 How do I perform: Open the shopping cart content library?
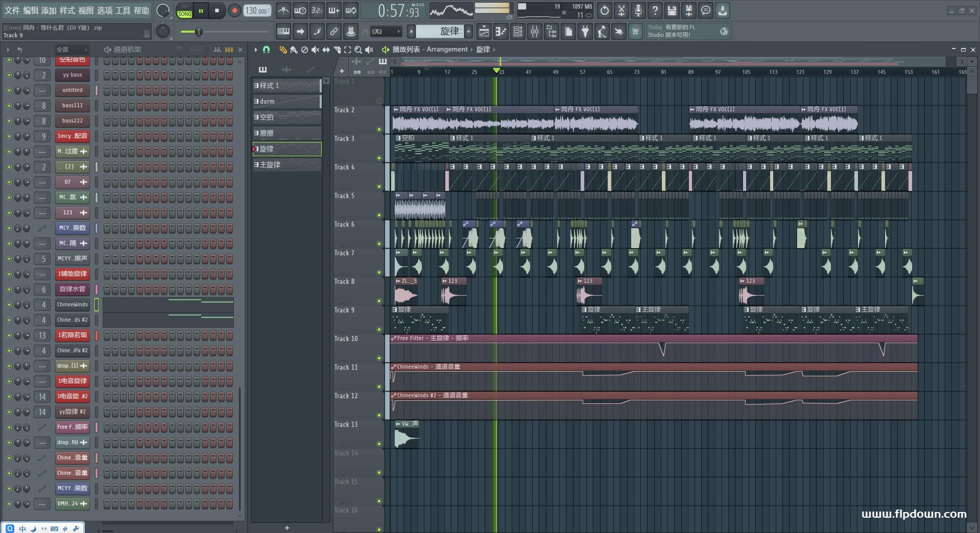pos(635,32)
